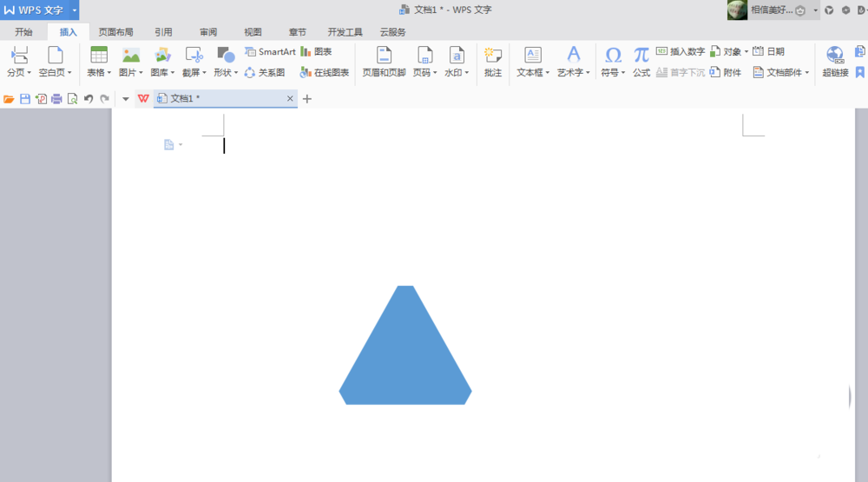Expand the 分页 dropdown arrow

[30, 73]
